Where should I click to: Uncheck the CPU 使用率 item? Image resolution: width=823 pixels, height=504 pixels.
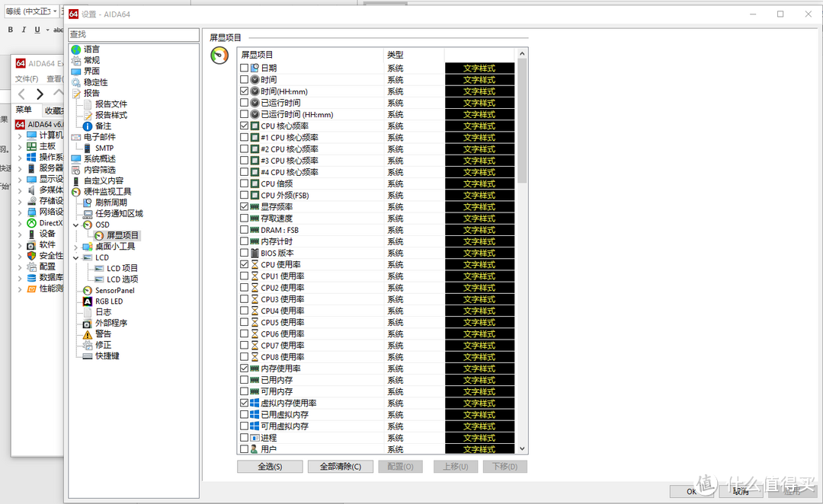coord(245,265)
